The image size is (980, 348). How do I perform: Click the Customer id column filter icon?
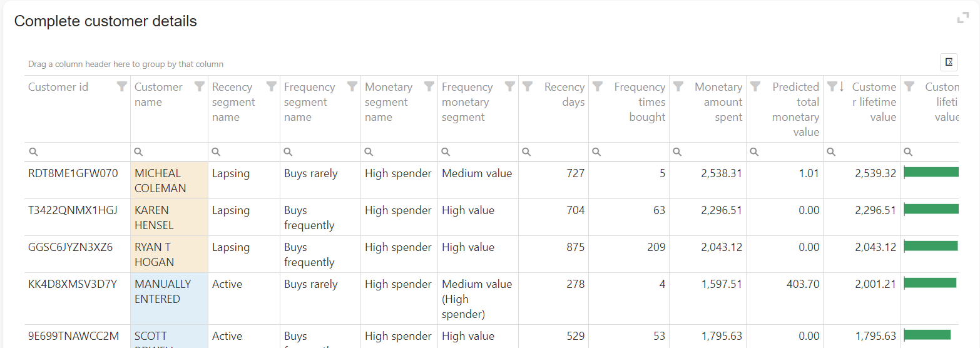(122, 87)
